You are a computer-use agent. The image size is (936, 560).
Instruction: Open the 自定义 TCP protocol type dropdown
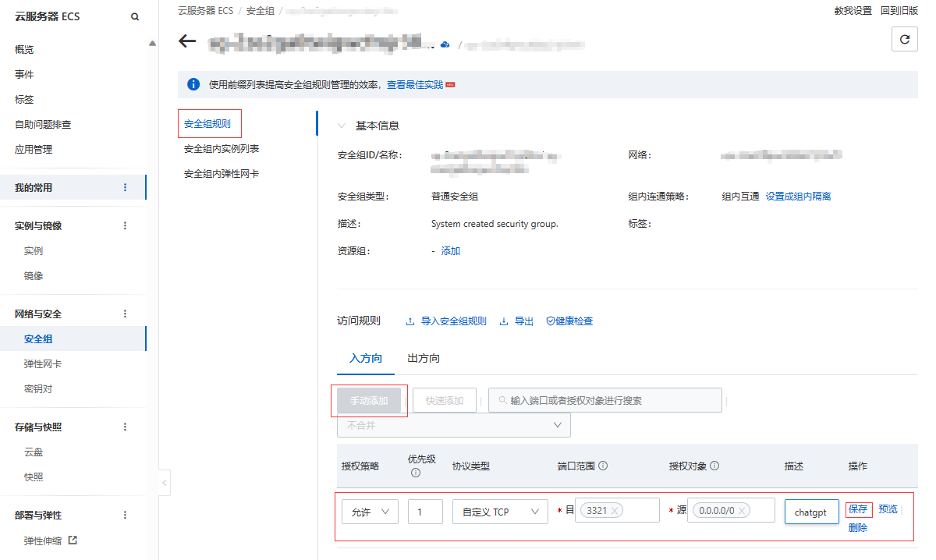pyautogui.click(x=499, y=512)
